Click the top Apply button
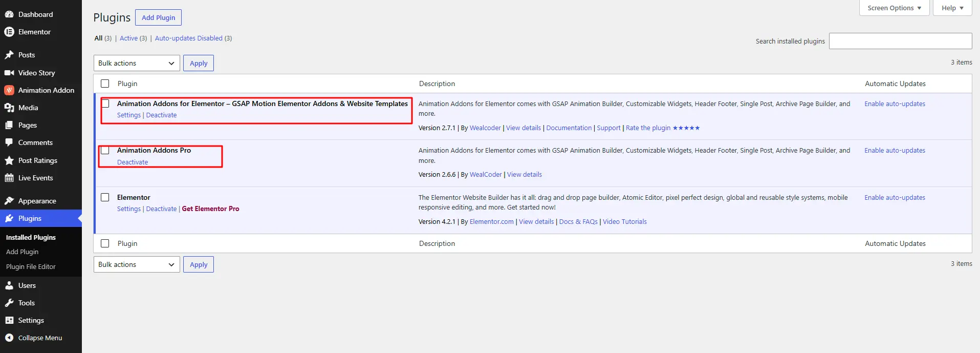Image resolution: width=980 pixels, height=353 pixels. (199, 63)
